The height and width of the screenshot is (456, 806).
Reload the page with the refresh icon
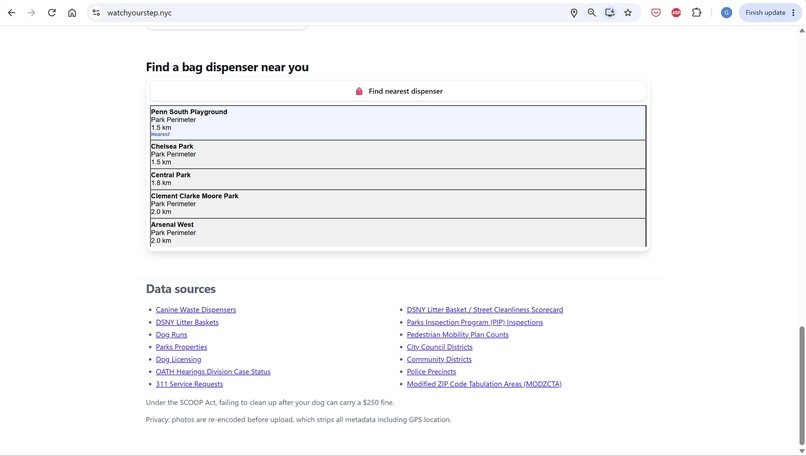[x=51, y=13]
